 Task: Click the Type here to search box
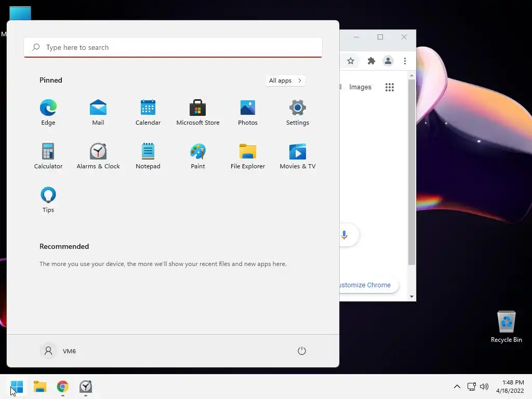point(173,47)
